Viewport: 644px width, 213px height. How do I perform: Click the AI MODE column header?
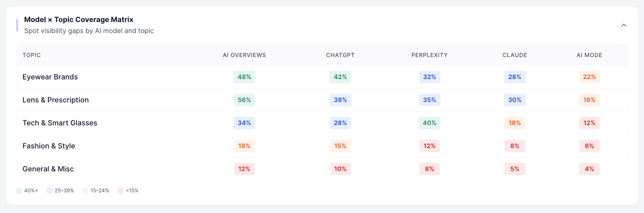(x=589, y=55)
